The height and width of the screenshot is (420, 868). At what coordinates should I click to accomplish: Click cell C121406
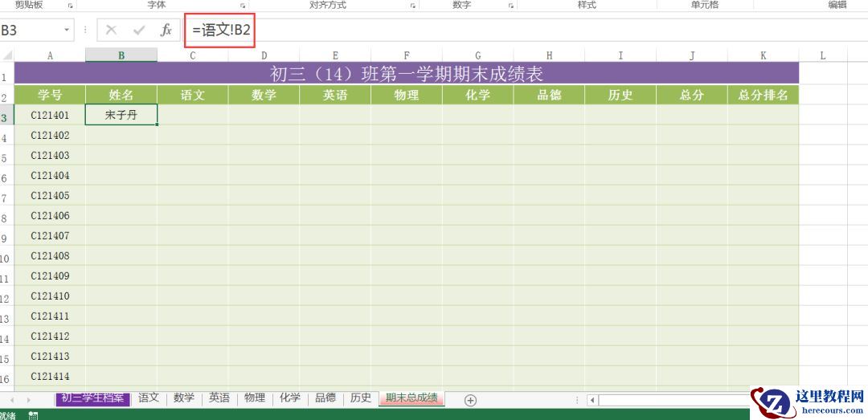pyautogui.click(x=50, y=215)
